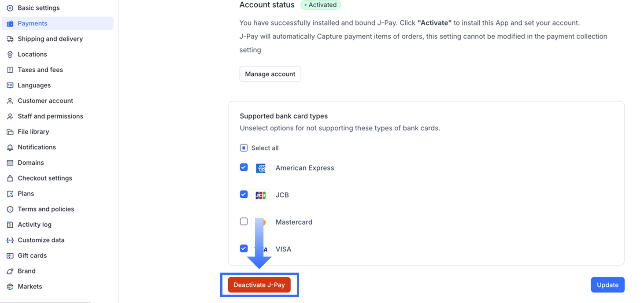Click the Markets globe icon
Screen dimensions: 644x303
coord(10,286)
